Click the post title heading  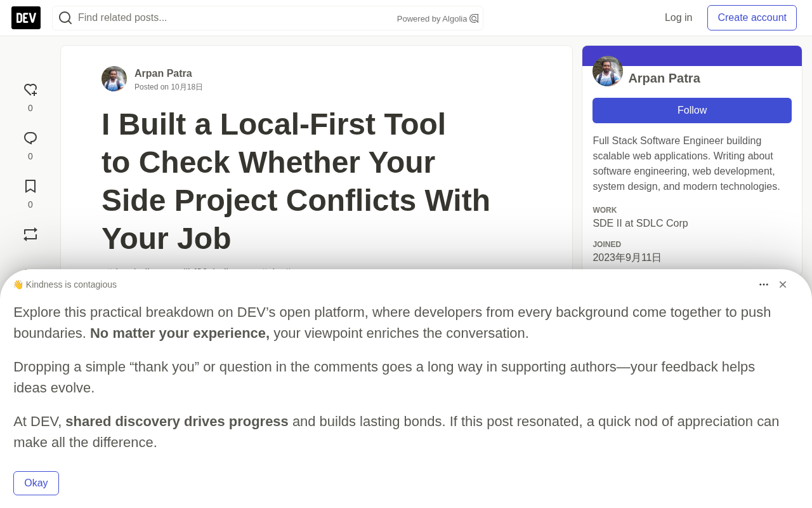pyautogui.click(x=296, y=181)
